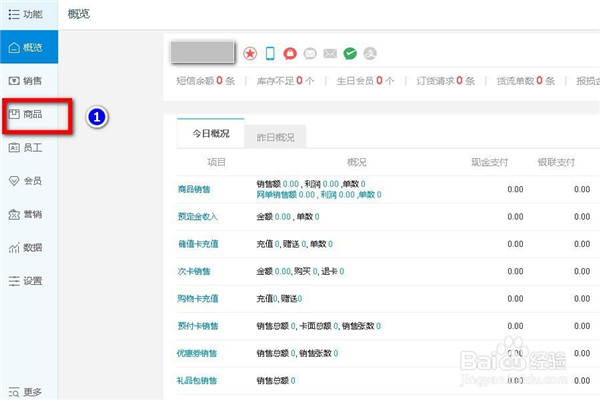Toggle the 功能 menu at top-left
600x400 pixels.
click(x=26, y=13)
